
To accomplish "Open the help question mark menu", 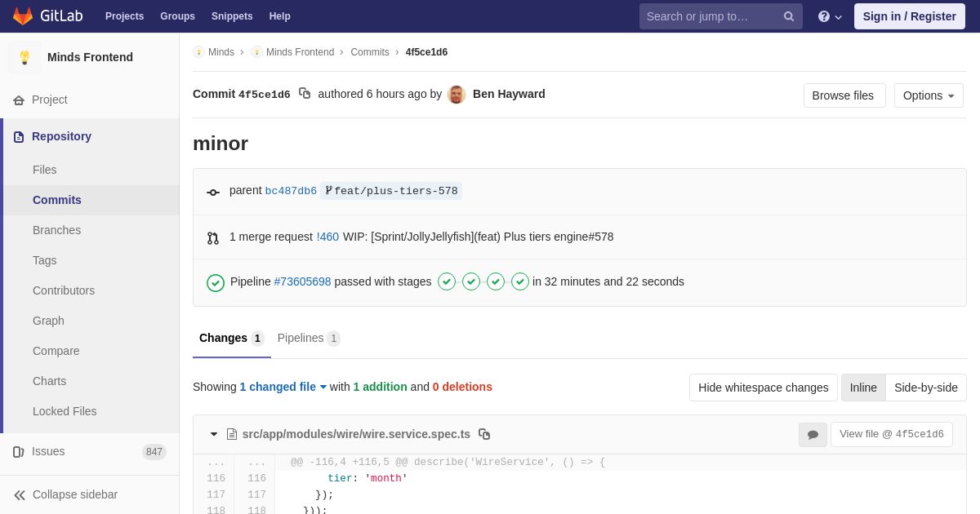I will coord(830,16).
